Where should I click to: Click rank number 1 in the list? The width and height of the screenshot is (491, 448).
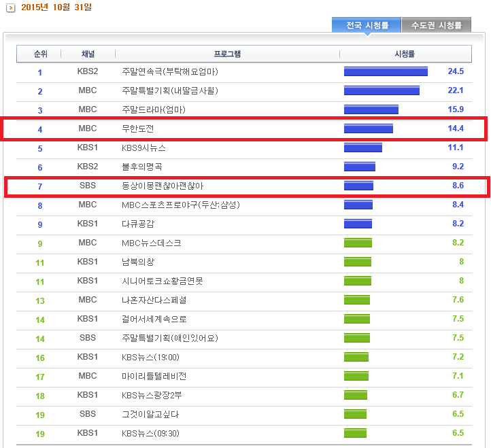40,72
